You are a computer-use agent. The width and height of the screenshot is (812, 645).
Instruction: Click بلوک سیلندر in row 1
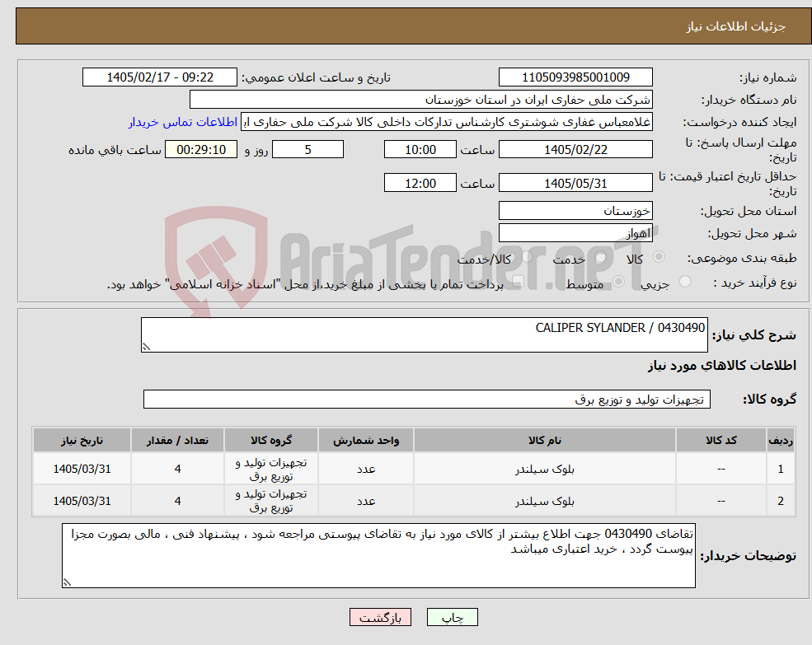[545, 469]
